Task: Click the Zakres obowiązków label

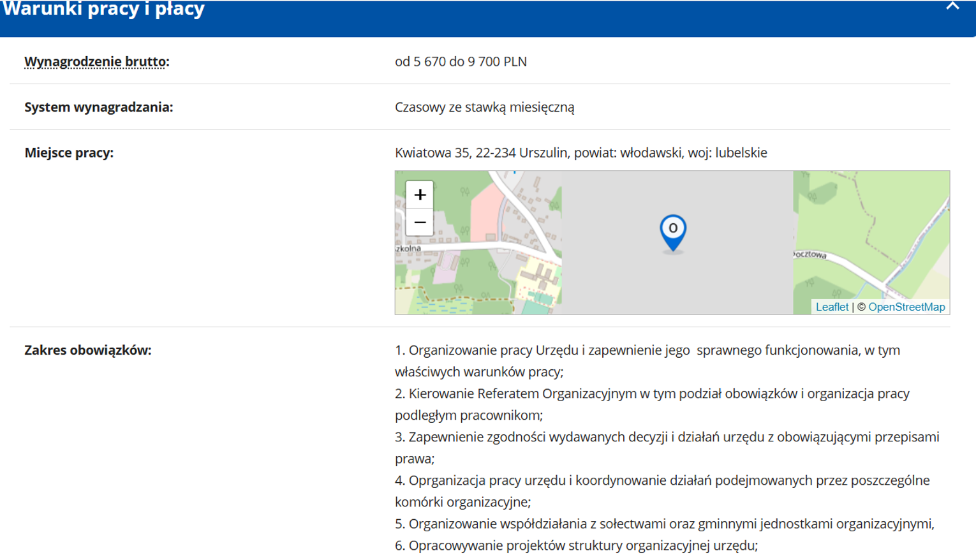Action: [x=88, y=350]
